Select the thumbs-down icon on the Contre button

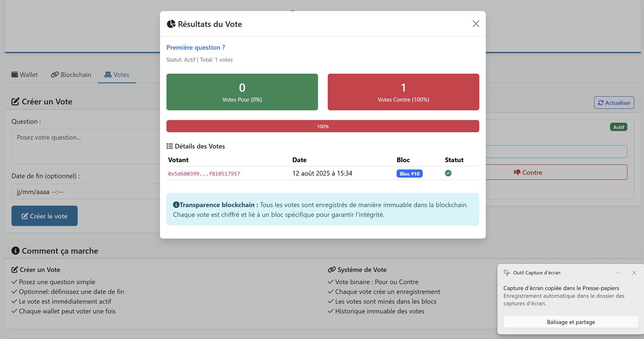click(517, 172)
